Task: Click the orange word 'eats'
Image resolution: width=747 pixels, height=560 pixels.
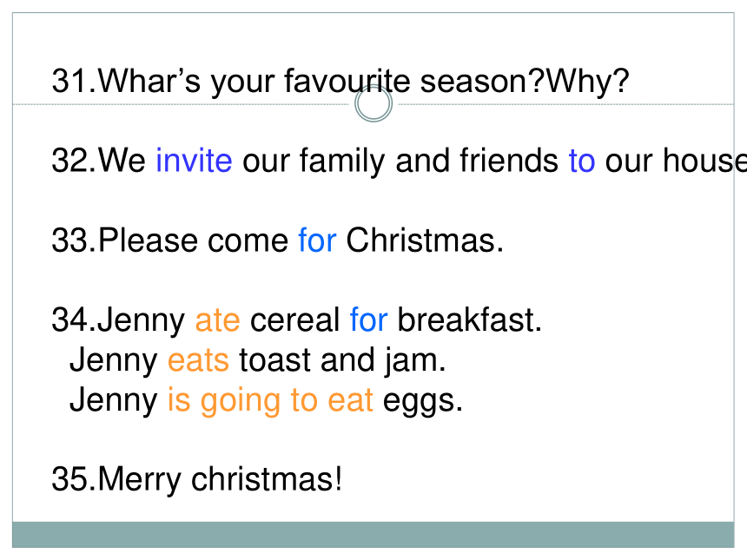Action: (198, 360)
